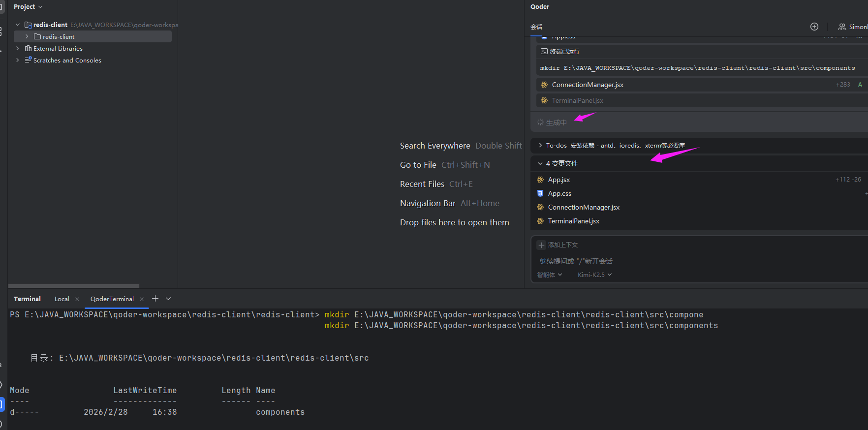Collapse the 4 变更文件 list

pos(540,163)
